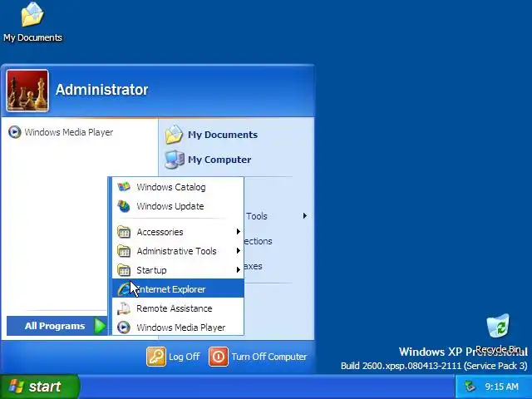This screenshot has width=532, height=399.
Task: Click the clock showing 9:15 AM
Action: (501, 387)
